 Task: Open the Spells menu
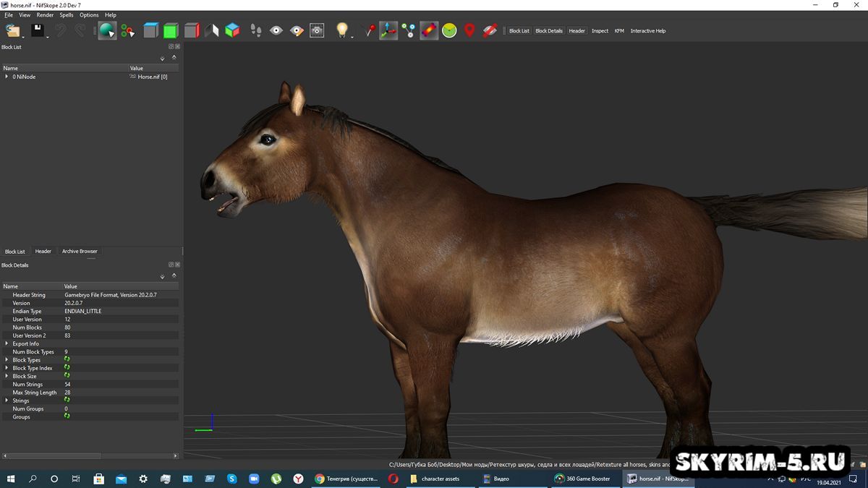coord(67,14)
